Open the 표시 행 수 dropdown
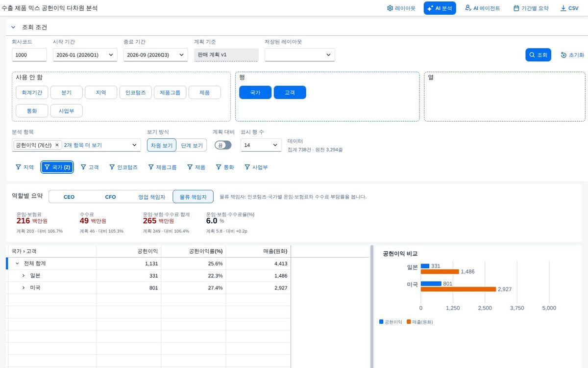588x368 pixels. pyautogui.click(x=261, y=145)
